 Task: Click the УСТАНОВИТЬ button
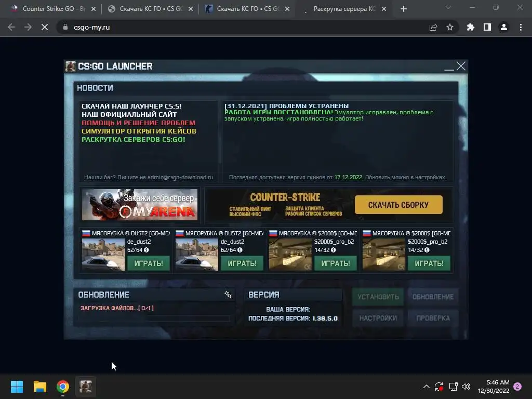tap(378, 297)
